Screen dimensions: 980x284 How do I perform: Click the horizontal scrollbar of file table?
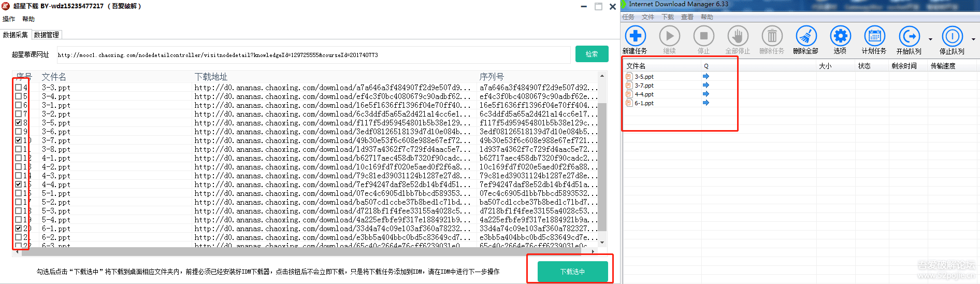(x=300, y=251)
